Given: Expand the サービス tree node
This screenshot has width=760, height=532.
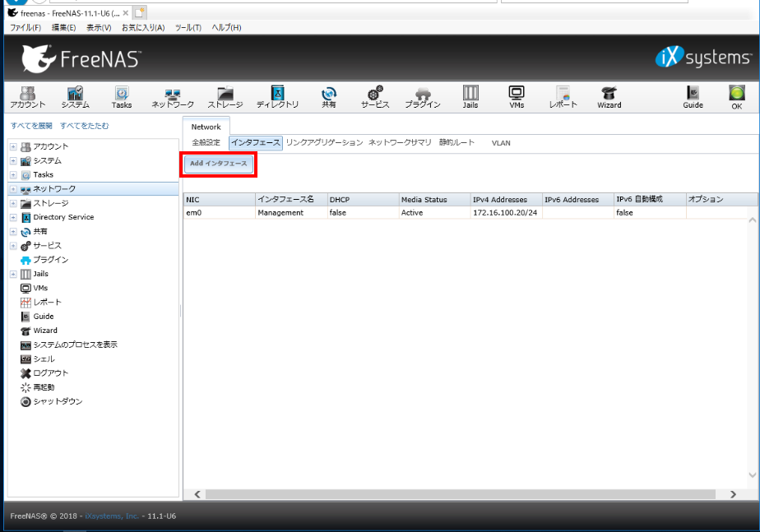Looking at the screenshot, I should pos(13,246).
